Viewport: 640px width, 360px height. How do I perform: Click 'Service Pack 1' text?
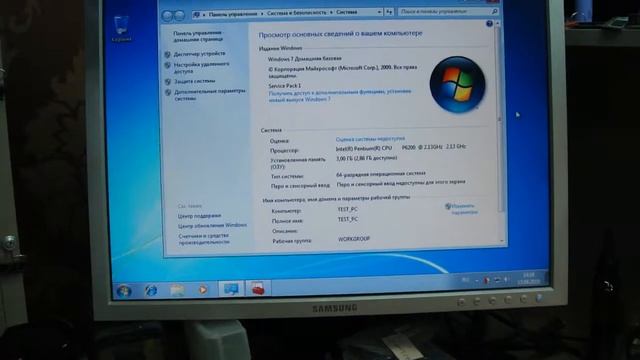pos(284,86)
